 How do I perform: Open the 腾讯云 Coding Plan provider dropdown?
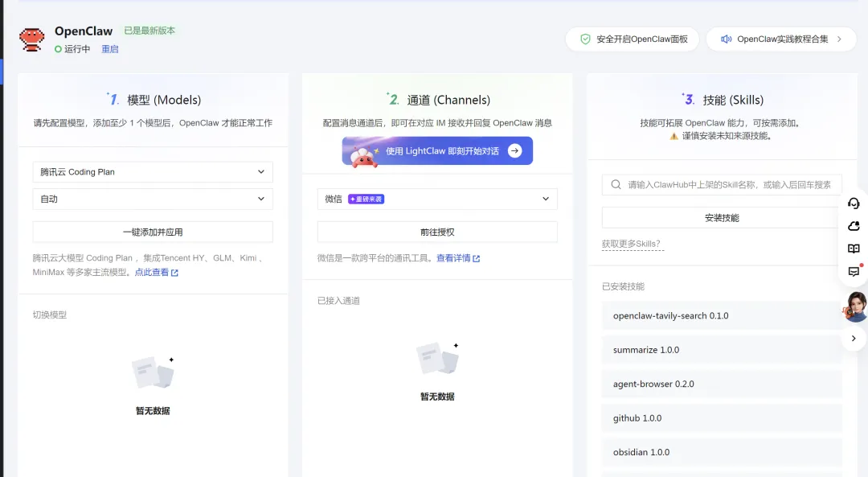(x=153, y=172)
